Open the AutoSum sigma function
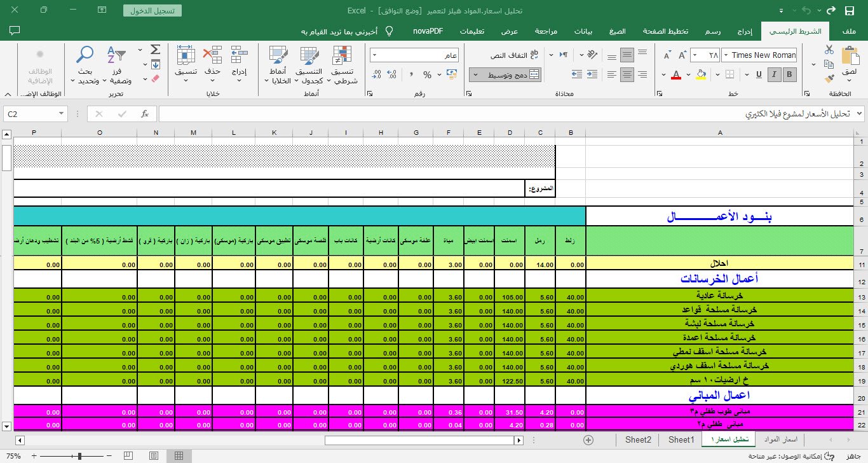Screen dimensions: 868x463 point(155,50)
